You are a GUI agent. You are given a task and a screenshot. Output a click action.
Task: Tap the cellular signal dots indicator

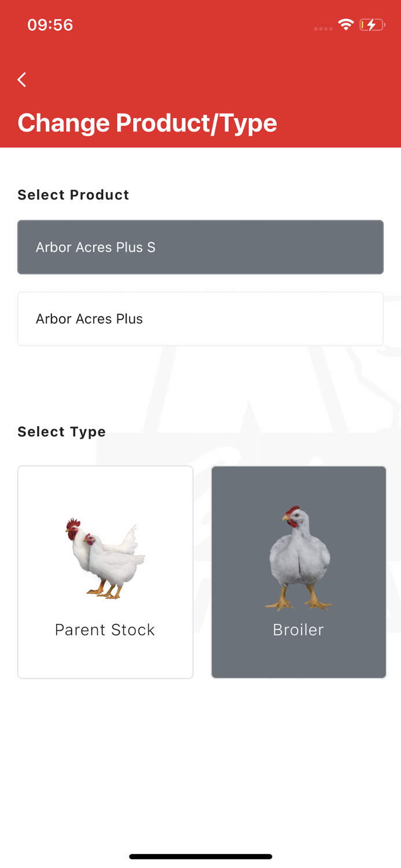322,28
